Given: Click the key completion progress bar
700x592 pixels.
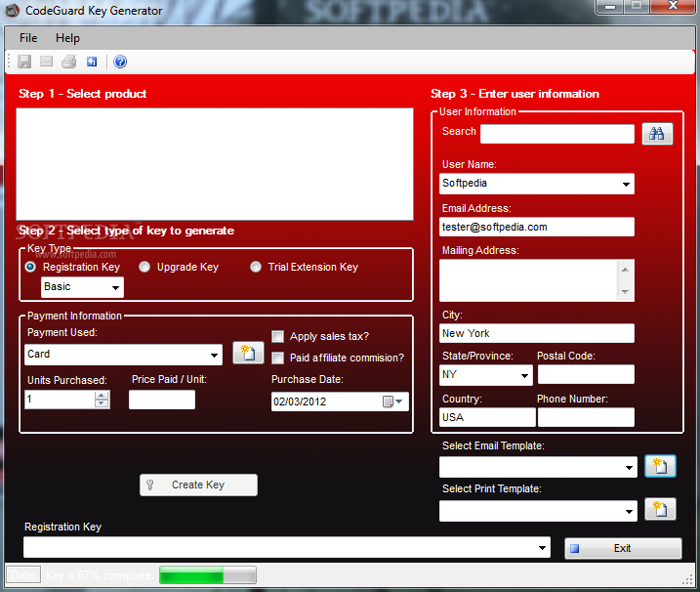Looking at the screenshot, I should pyautogui.click(x=208, y=575).
